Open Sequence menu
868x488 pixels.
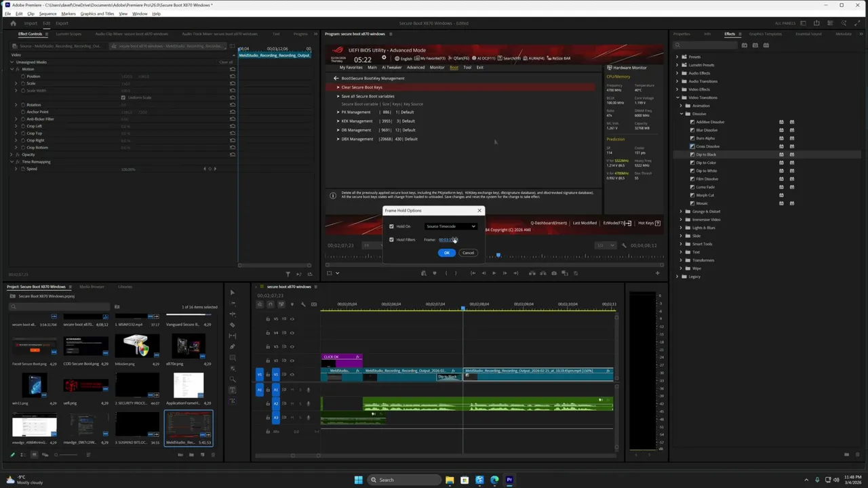(x=47, y=14)
